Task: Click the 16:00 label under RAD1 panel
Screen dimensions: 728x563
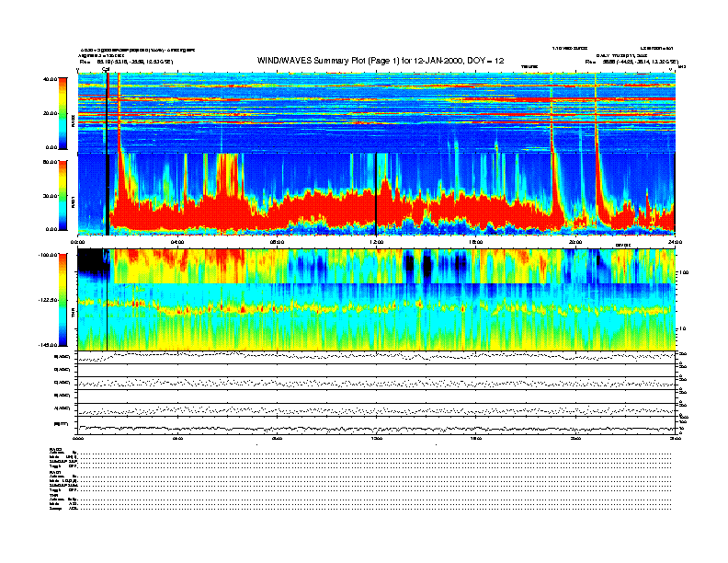Action: (476, 242)
